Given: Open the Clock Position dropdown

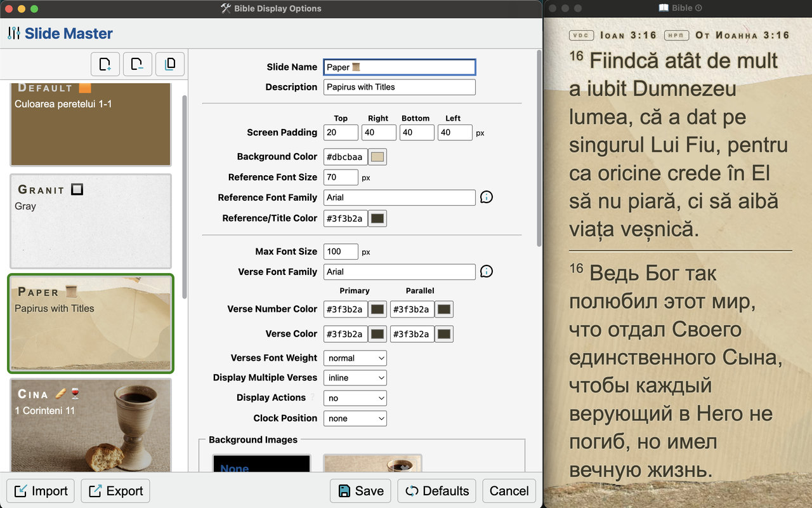Looking at the screenshot, I should tap(355, 418).
